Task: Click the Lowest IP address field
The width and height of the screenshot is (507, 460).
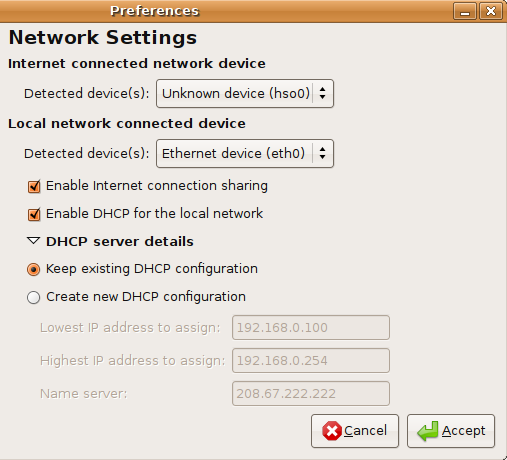Action: pyautogui.click(x=311, y=327)
